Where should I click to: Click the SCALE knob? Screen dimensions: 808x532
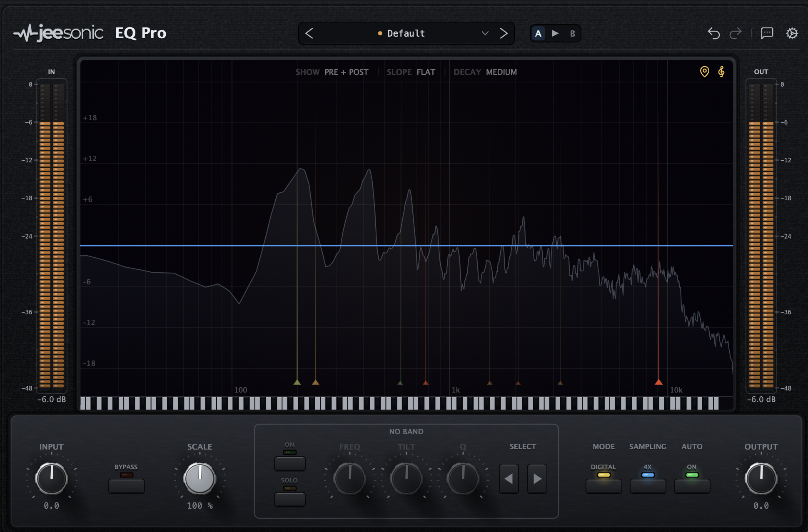coord(200,478)
